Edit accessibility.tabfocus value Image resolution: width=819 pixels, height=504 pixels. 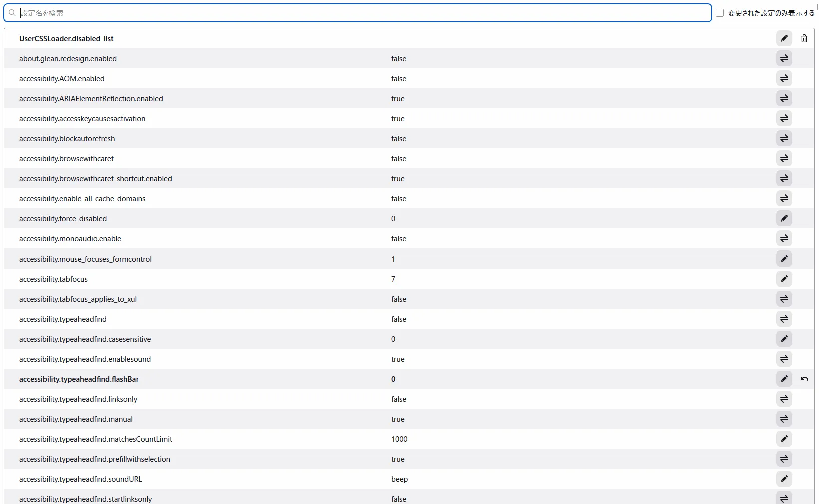point(784,279)
